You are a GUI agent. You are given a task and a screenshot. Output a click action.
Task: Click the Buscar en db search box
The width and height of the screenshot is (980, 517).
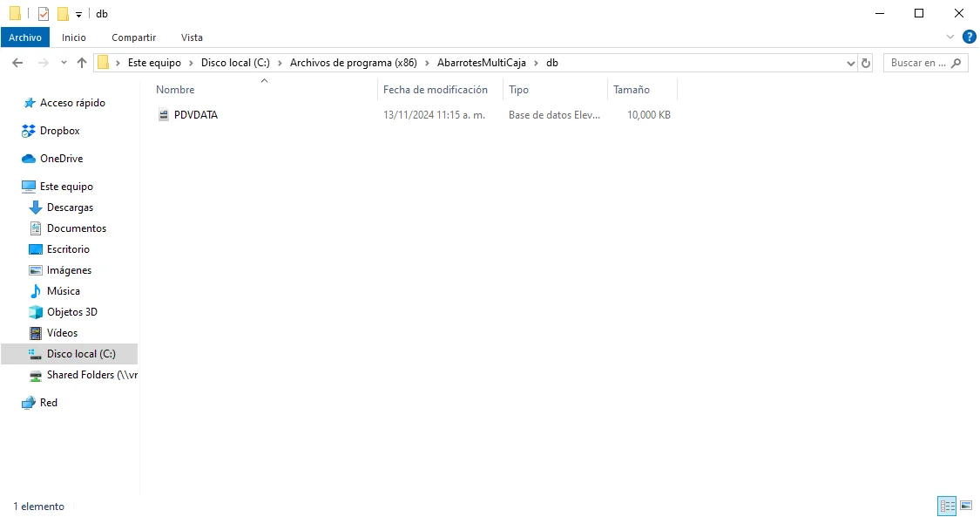pos(918,63)
